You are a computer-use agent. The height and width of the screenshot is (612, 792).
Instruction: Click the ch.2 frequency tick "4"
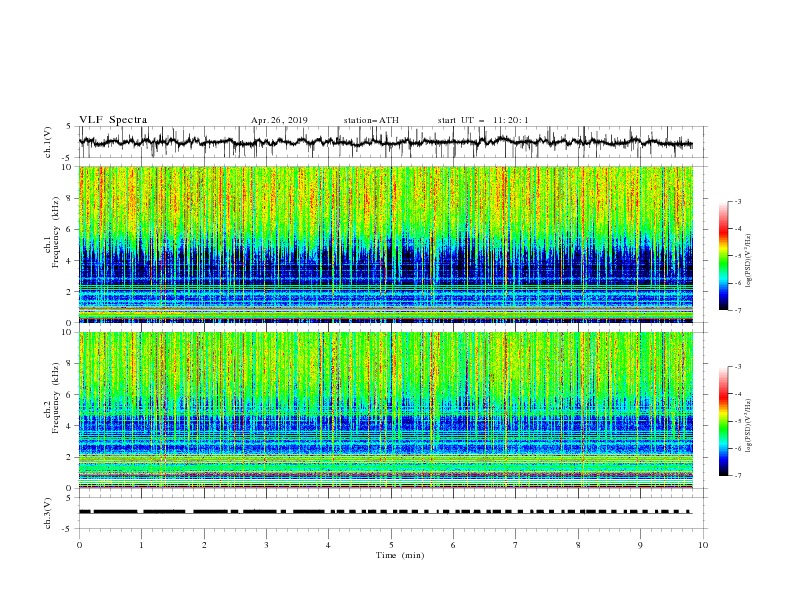71,426
